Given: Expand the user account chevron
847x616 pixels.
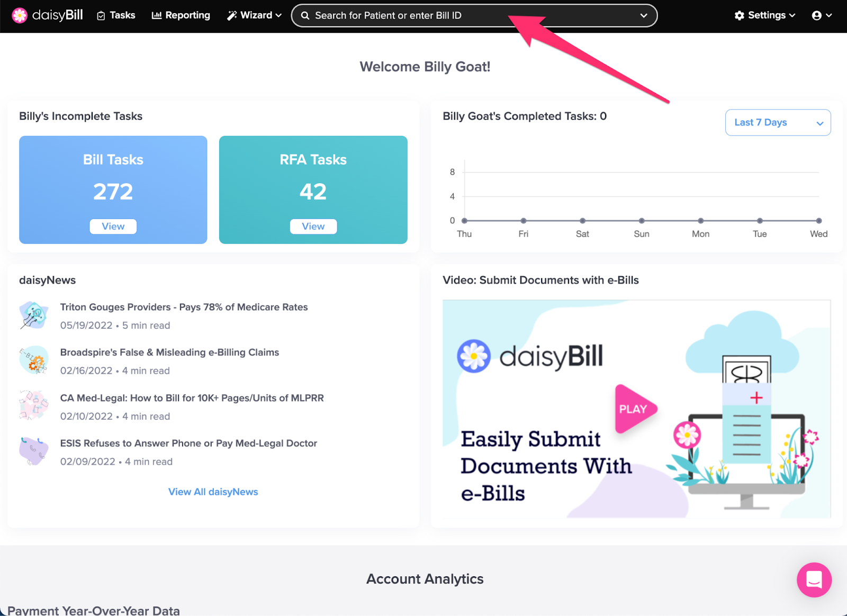Looking at the screenshot, I should 829,15.
